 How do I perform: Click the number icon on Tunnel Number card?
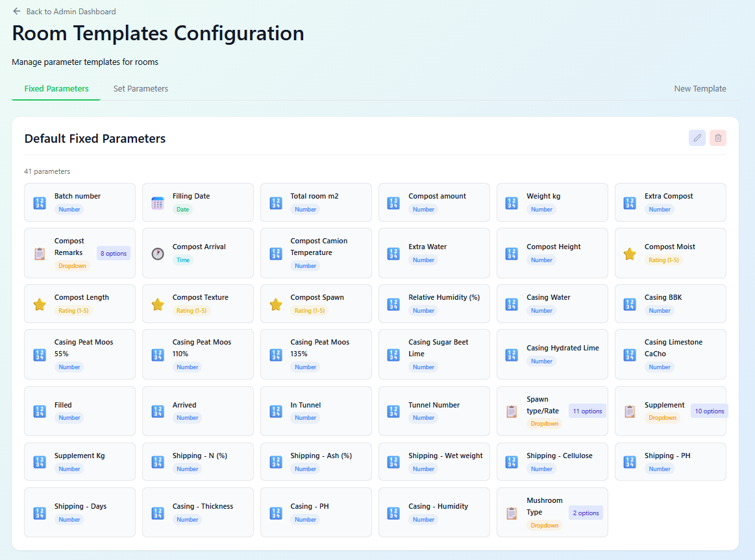click(393, 411)
